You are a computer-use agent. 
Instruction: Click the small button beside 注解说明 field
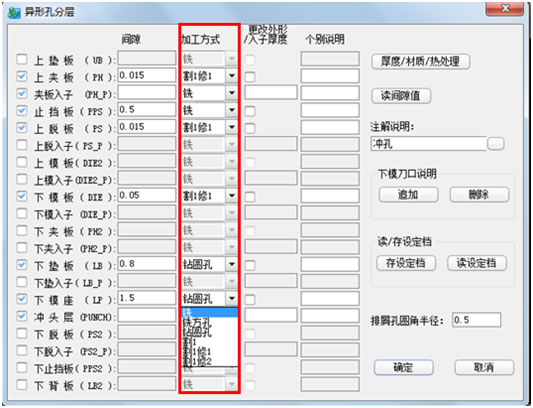tap(496, 144)
